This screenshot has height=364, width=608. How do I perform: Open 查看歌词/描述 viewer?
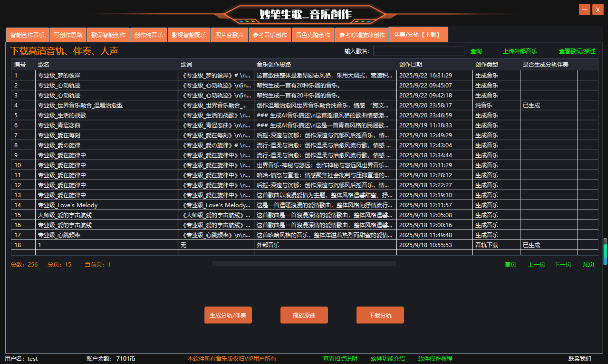pos(577,51)
